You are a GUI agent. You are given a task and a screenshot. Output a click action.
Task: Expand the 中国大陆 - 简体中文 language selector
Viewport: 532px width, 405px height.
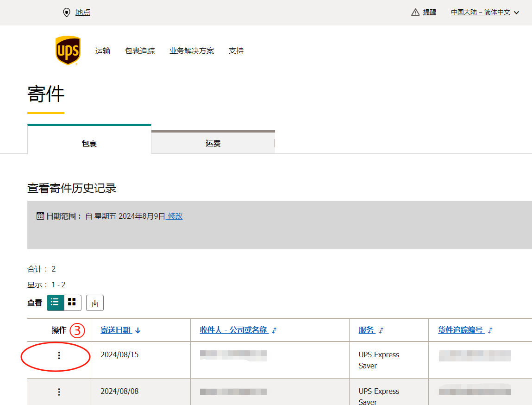click(x=485, y=13)
